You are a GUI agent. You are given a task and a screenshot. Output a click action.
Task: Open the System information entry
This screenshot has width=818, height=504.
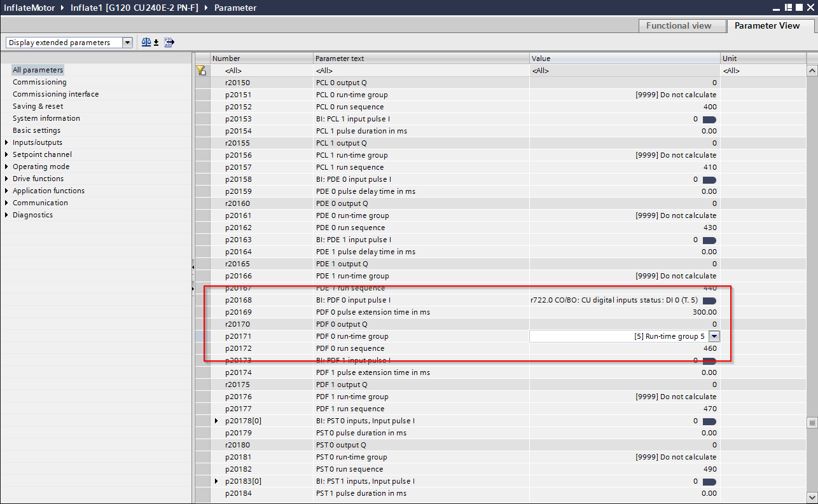(x=46, y=118)
